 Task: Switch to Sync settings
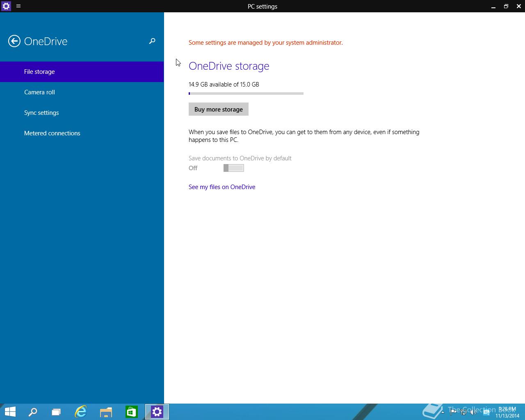[82, 113]
